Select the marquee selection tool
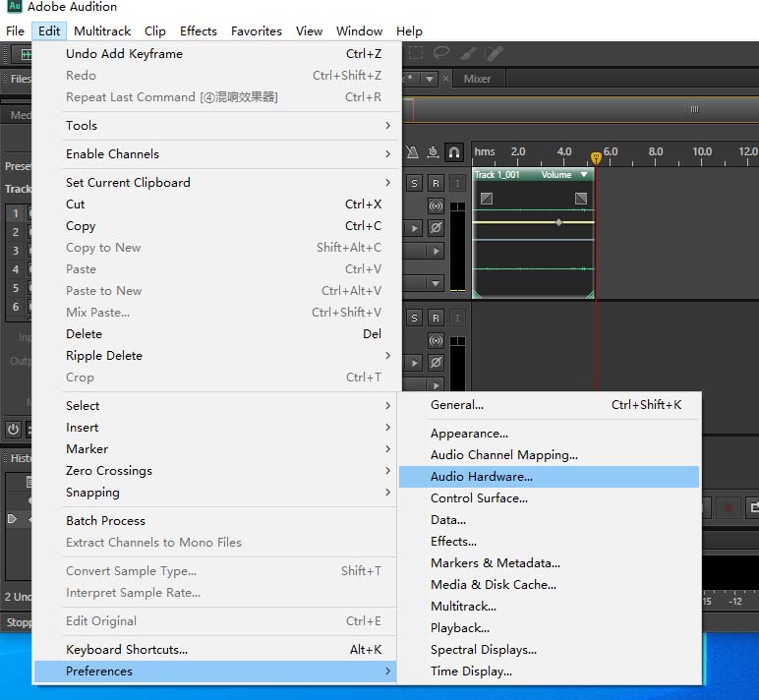 click(417, 53)
